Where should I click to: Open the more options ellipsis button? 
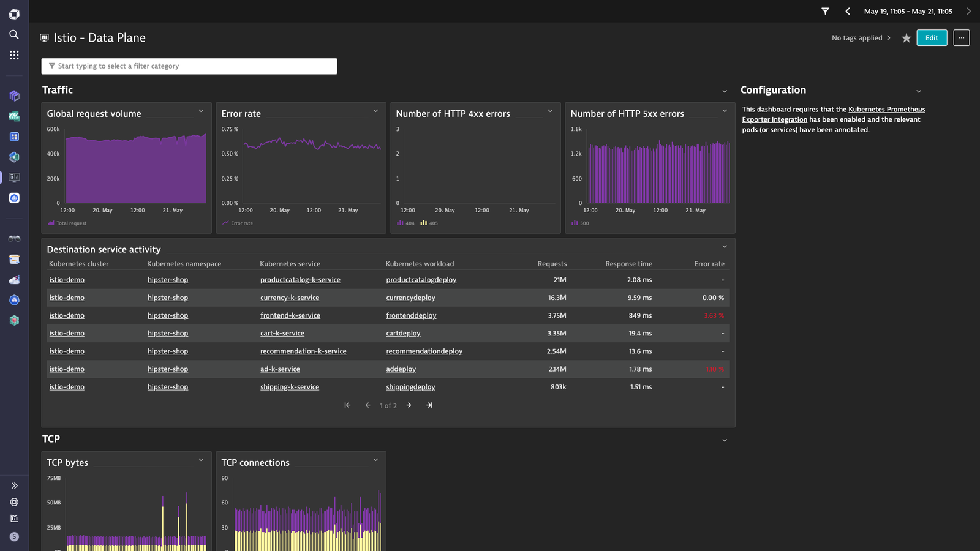962,38
